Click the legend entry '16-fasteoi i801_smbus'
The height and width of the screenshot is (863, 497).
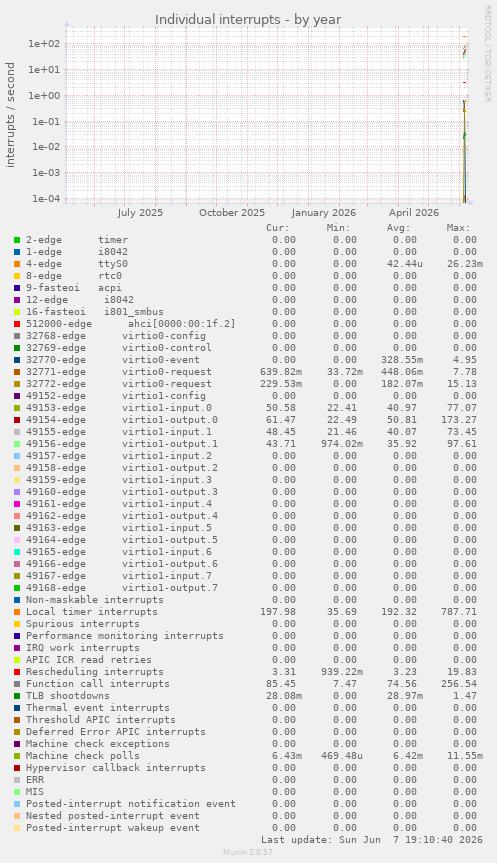tap(95, 312)
